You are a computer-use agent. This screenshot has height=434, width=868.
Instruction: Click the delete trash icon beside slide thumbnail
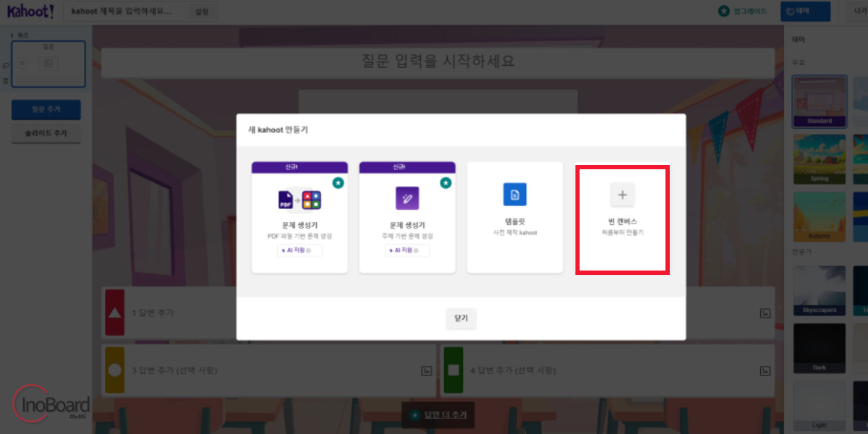[x=6, y=81]
